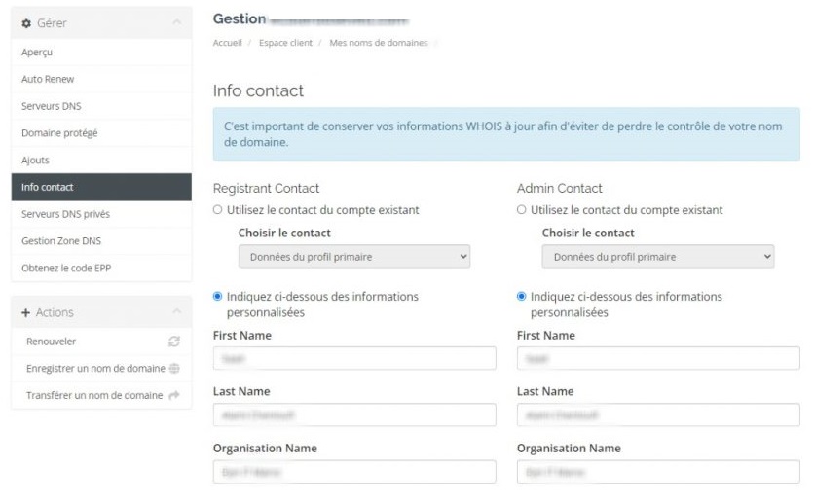Image resolution: width=813 pixels, height=504 pixels.
Task: Click the Registrant First Name field
Action: click(354, 358)
